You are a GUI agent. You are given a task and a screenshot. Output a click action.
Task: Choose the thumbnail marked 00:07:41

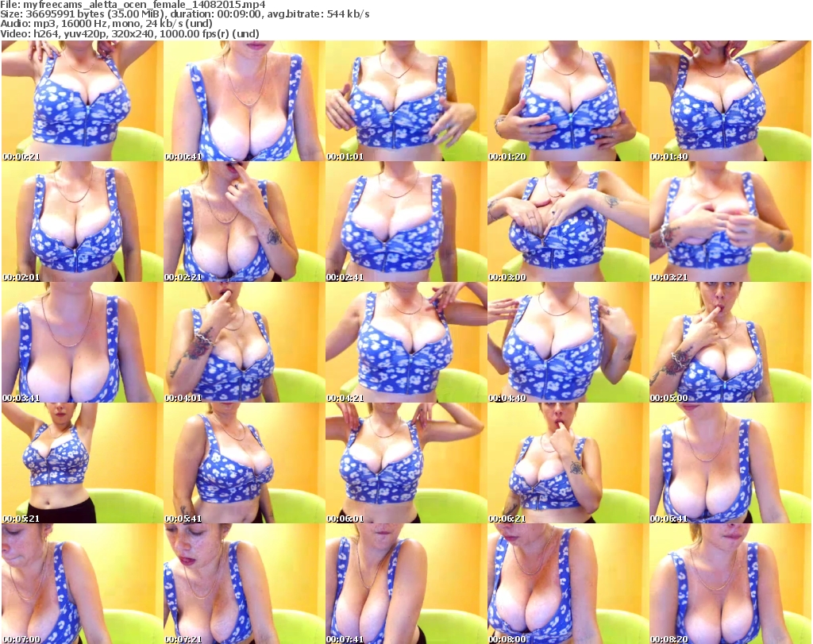point(406,584)
